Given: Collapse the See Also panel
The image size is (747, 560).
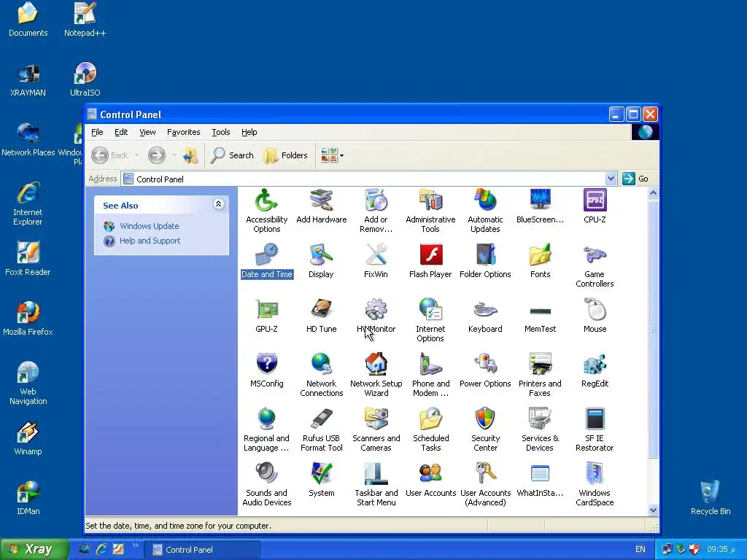Looking at the screenshot, I should [x=218, y=204].
